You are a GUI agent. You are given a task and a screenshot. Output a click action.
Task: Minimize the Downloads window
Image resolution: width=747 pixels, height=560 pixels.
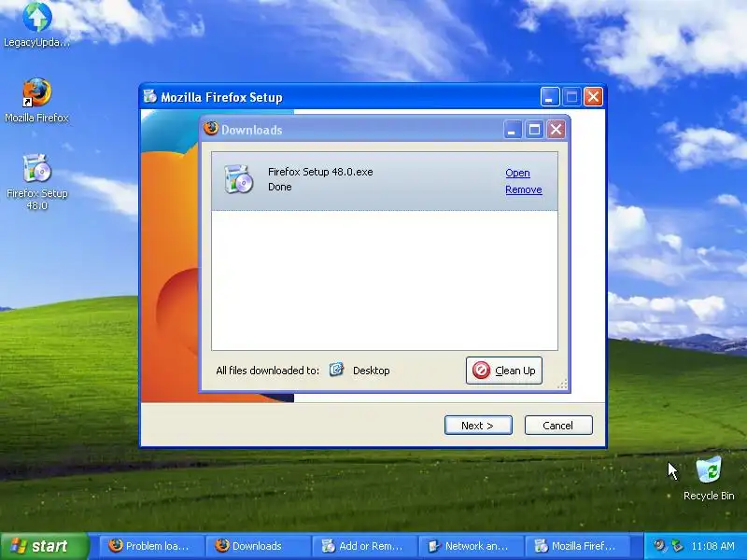[512, 130]
